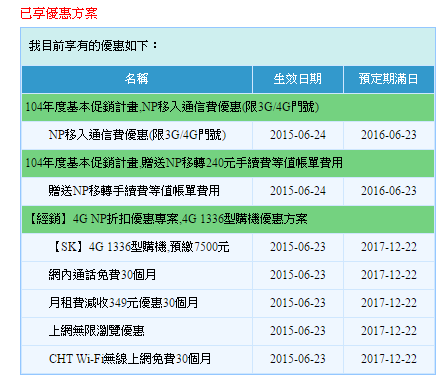Click expiry date of CHT Wi-Fi無線上網免費30個月 row
The image size is (448, 383).
(x=389, y=359)
